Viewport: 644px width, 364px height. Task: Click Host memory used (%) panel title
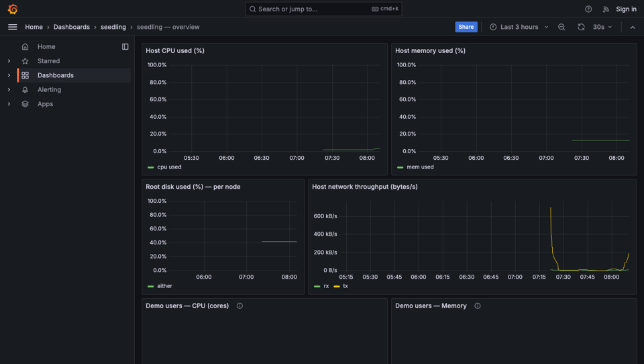[430, 50]
